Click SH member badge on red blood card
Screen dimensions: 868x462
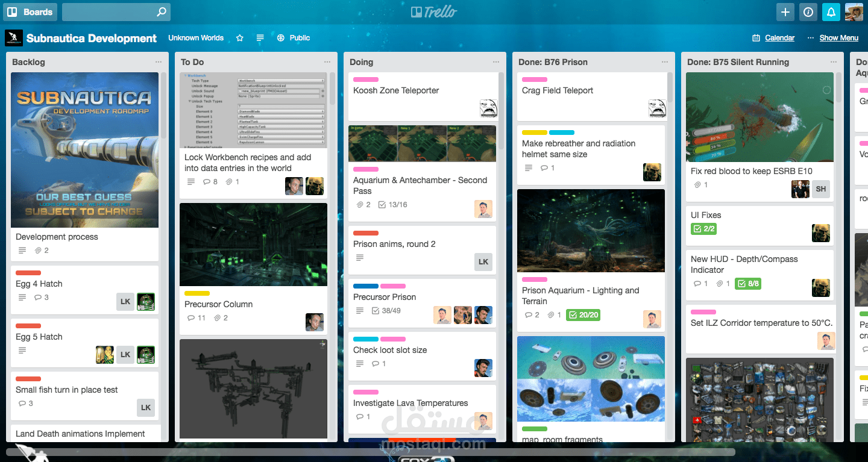tap(821, 189)
